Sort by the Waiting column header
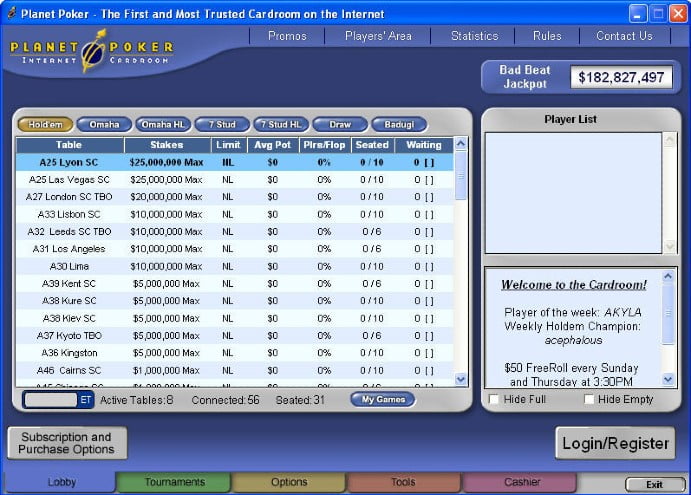The image size is (691, 495). (424, 145)
